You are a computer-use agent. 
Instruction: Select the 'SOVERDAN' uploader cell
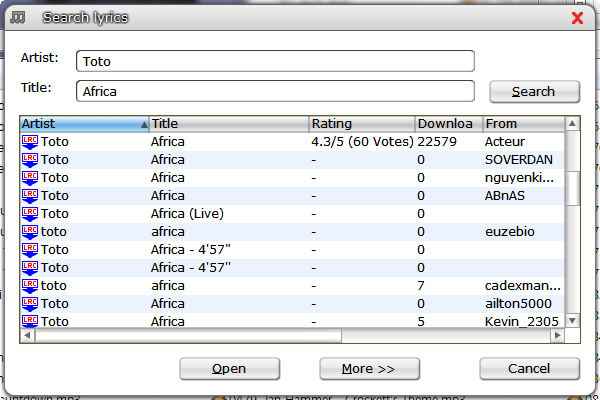click(519, 160)
